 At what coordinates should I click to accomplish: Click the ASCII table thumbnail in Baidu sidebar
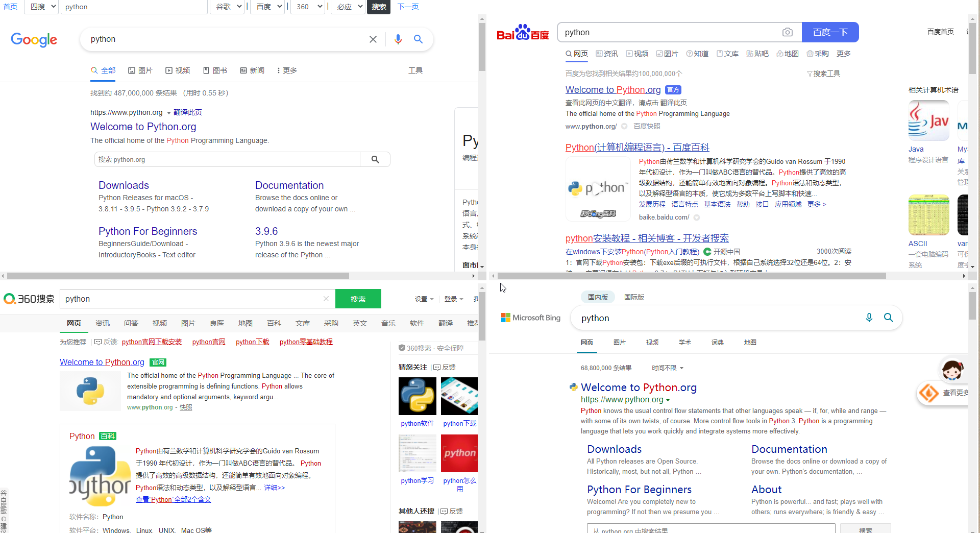pos(928,215)
